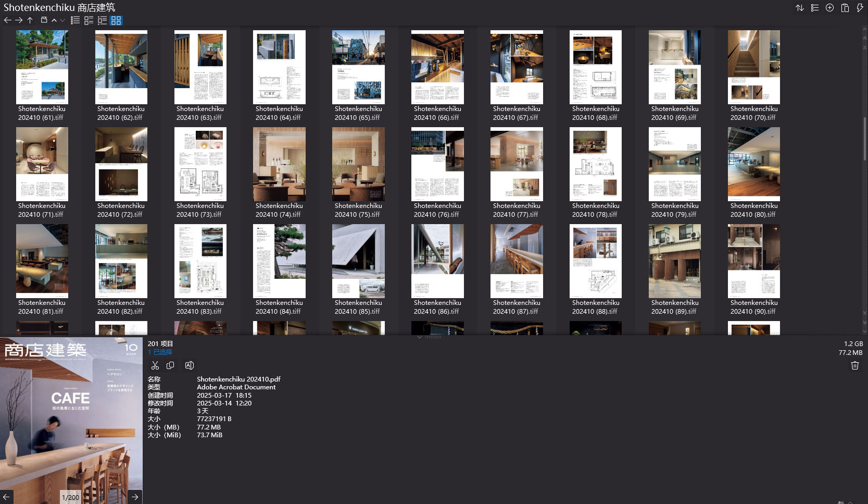
Task: Go back with the left arrow
Action: tap(7, 20)
